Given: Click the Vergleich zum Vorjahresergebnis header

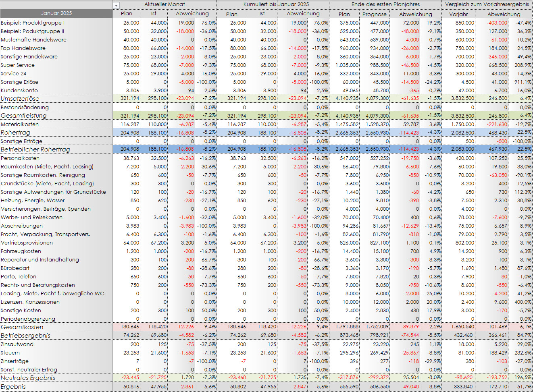Looking at the screenshot, I should [x=487, y=4].
